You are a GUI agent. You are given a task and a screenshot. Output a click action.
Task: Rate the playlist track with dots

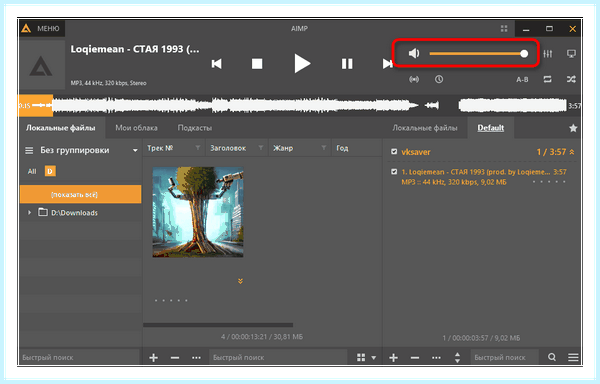click(549, 182)
